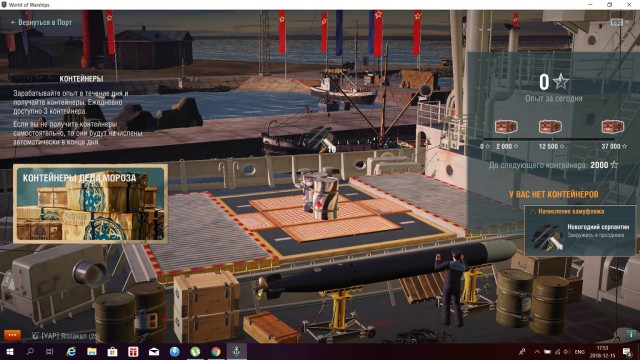The height and width of the screenshot is (360, 640).
Task: Open the orange chat menu button
Action: [x=12, y=335]
